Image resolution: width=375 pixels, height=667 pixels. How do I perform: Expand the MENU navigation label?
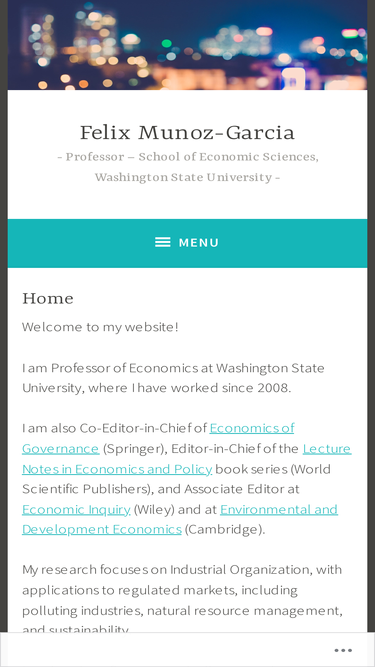point(199,242)
